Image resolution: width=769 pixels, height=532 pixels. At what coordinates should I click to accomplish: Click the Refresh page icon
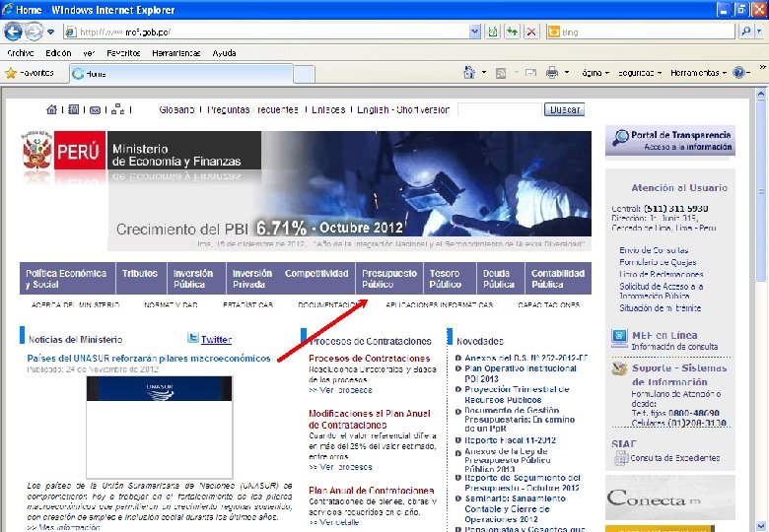coord(512,33)
